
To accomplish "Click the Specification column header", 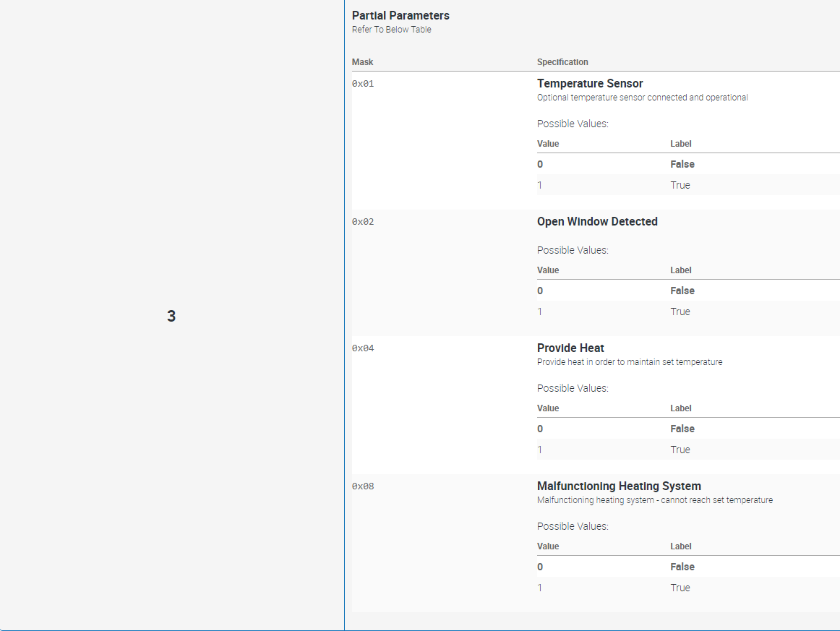I will pyautogui.click(x=562, y=62).
